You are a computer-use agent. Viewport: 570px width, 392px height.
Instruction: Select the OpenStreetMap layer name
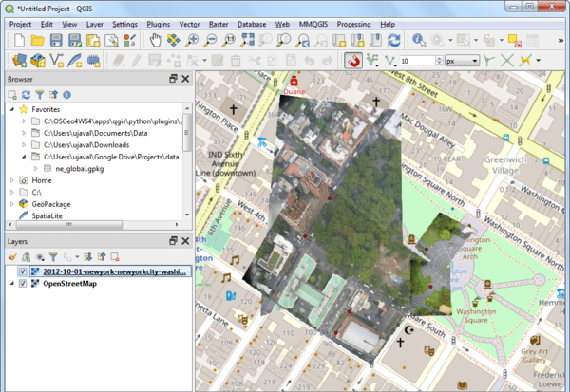[69, 284]
